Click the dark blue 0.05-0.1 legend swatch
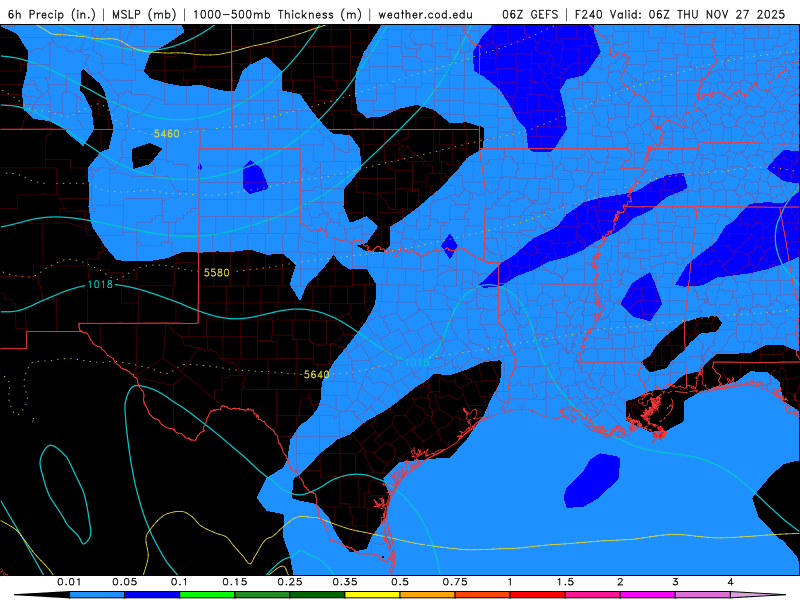Image resolution: width=800 pixels, height=600 pixels. pos(152,595)
